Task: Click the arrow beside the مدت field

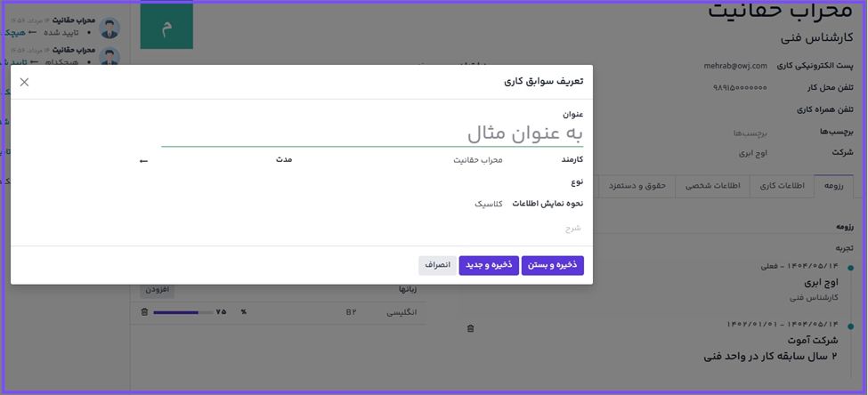Action: (x=143, y=161)
